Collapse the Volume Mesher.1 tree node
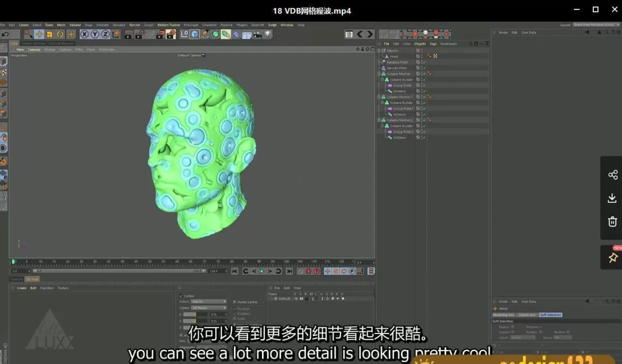This screenshot has width=622, height=364. click(379, 97)
